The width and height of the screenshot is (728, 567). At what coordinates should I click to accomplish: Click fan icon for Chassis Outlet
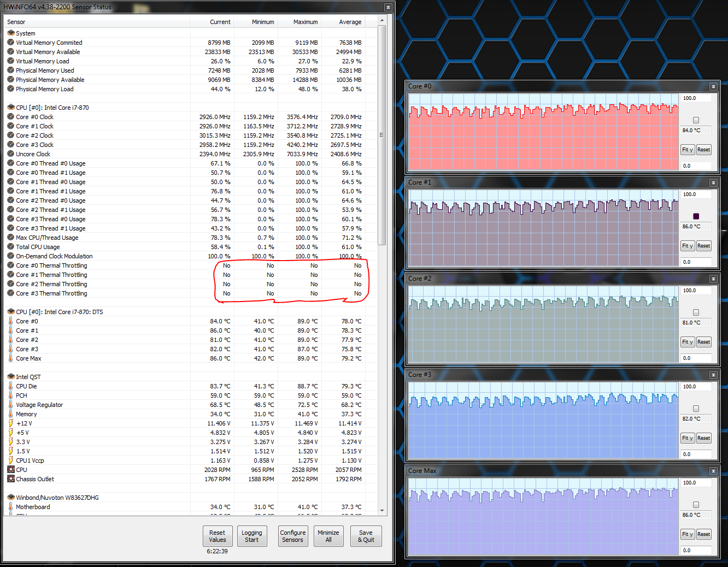pos(10,479)
